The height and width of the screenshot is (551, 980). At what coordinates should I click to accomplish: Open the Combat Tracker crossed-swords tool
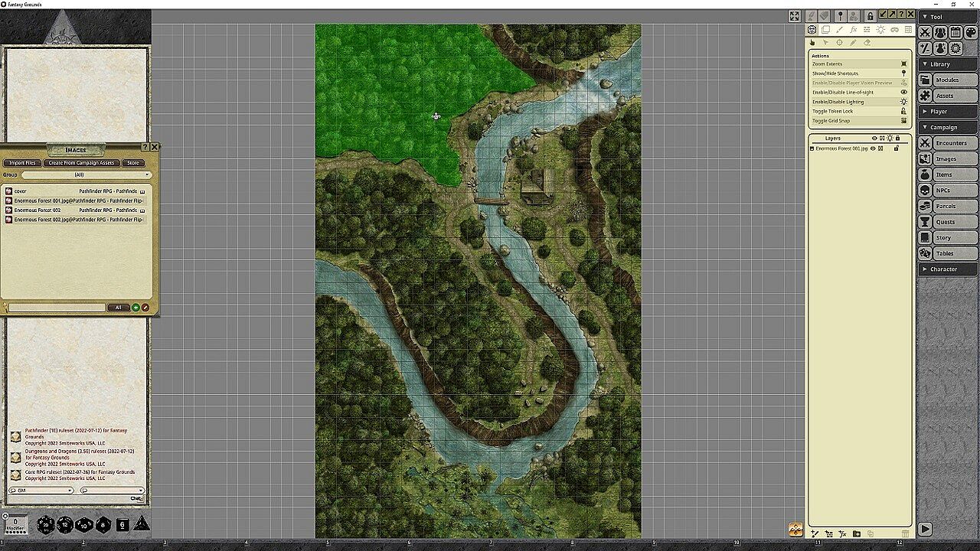925,32
